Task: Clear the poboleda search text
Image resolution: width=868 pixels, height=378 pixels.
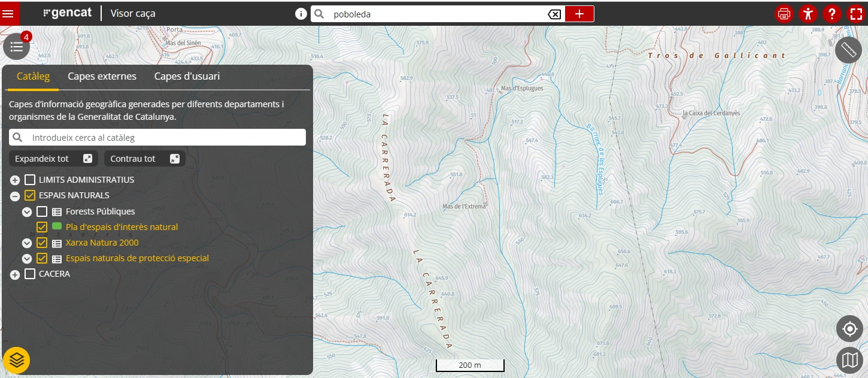Action: pos(554,14)
